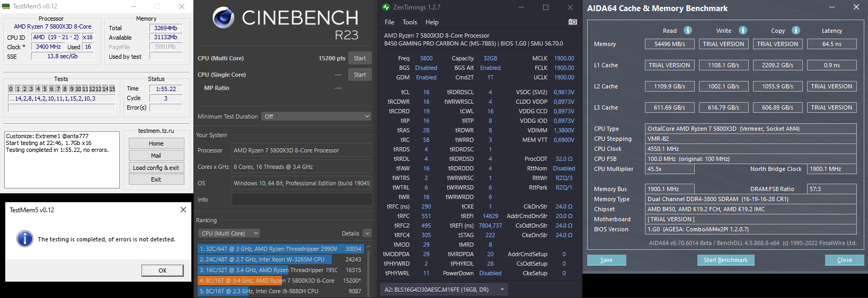Open the Help menu in ZenTimings

click(x=432, y=22)
